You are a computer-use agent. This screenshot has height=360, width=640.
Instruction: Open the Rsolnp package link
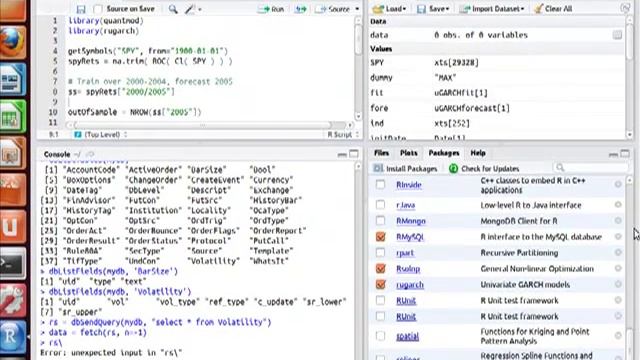click(x=408, y=269)
